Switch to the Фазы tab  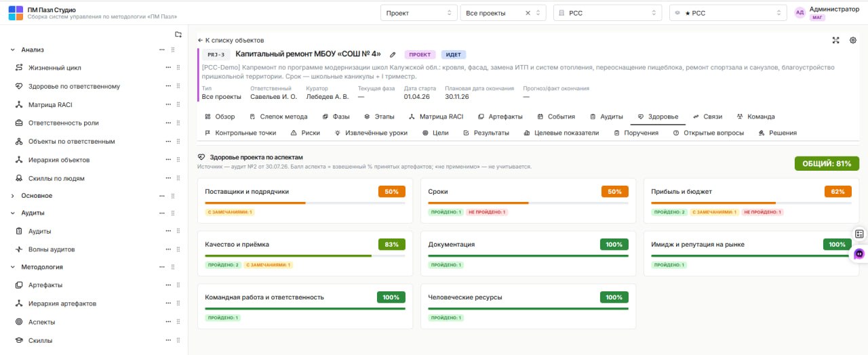point(336,117)
